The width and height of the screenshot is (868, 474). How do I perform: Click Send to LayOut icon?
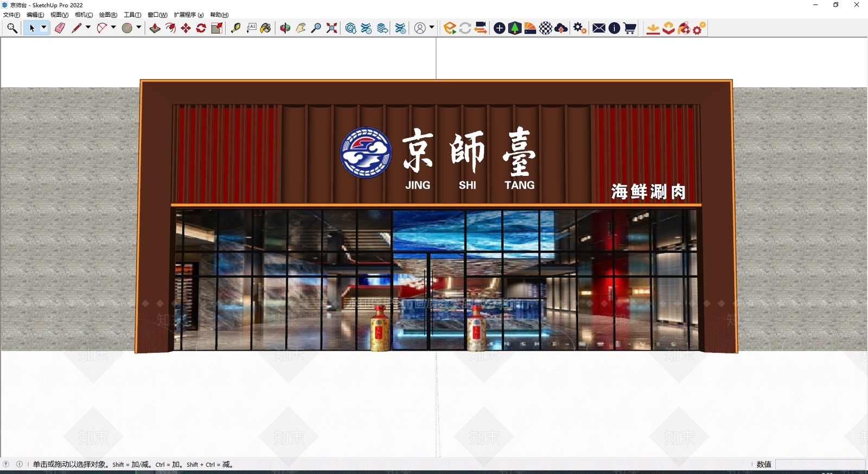point(383,28)
